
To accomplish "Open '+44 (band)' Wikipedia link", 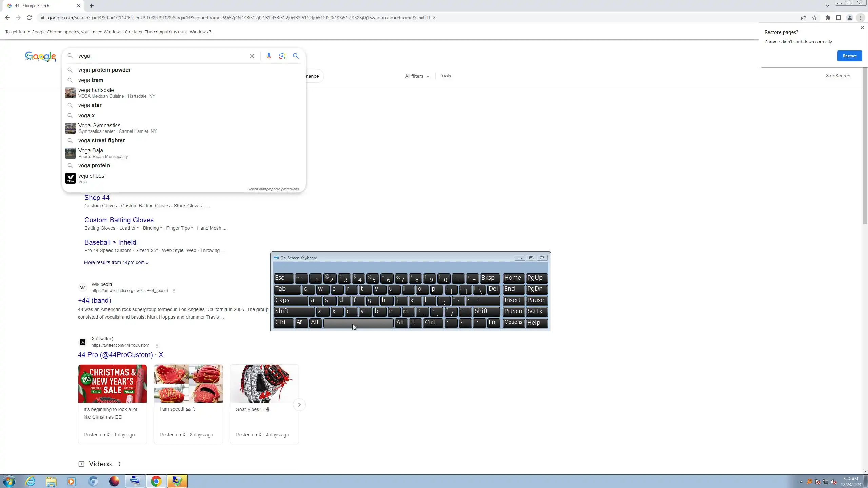I will coord(95,300).
